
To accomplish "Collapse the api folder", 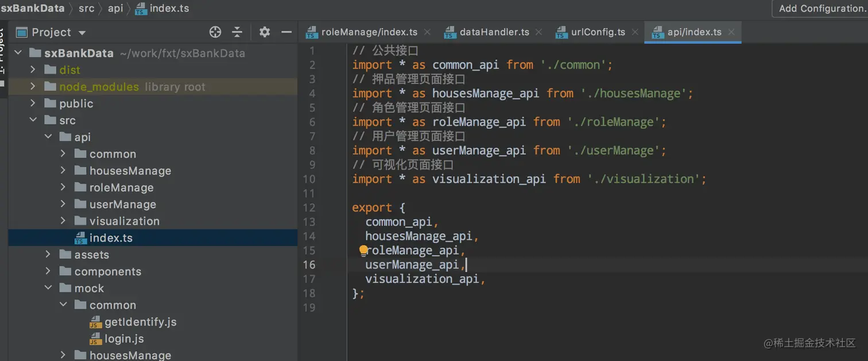I will click(48, 137).
